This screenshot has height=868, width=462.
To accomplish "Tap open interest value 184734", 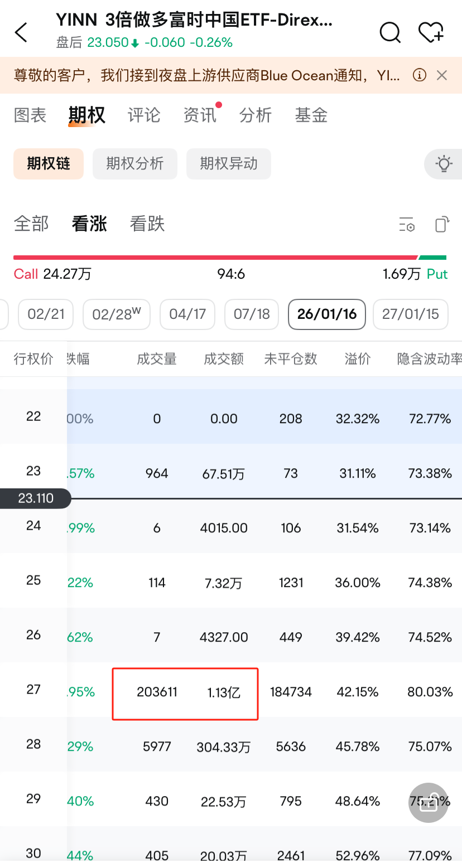I will [x=291, y=692].
